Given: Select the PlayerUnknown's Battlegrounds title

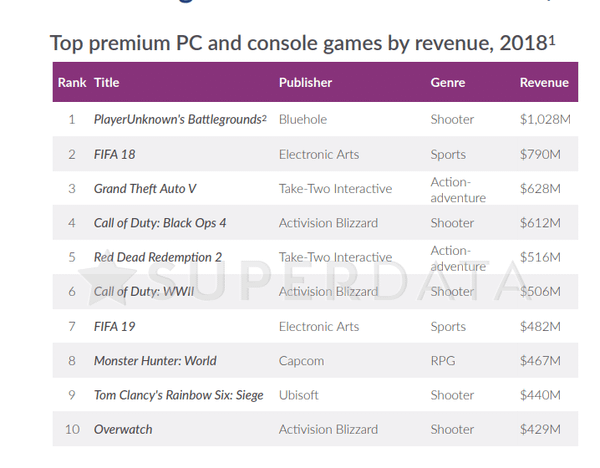Looking at the screenshot, I should click(x=180, y=119).
